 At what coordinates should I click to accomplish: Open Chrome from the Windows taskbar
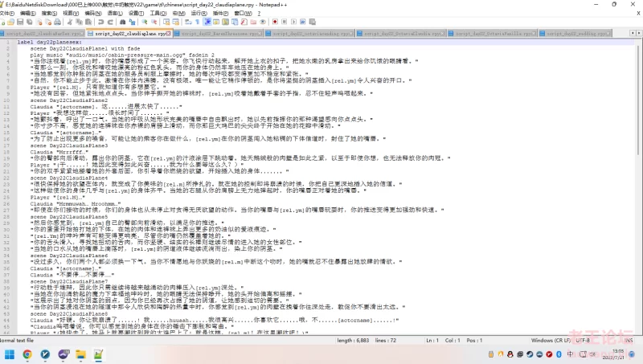[x=27, y=354]
